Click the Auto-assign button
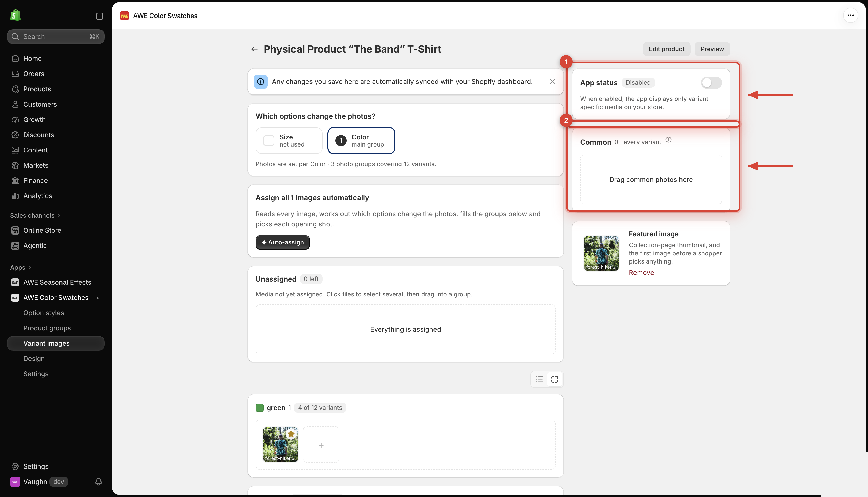Image resolution: width=868 pixels, height=497 pixels. (283, 242)
